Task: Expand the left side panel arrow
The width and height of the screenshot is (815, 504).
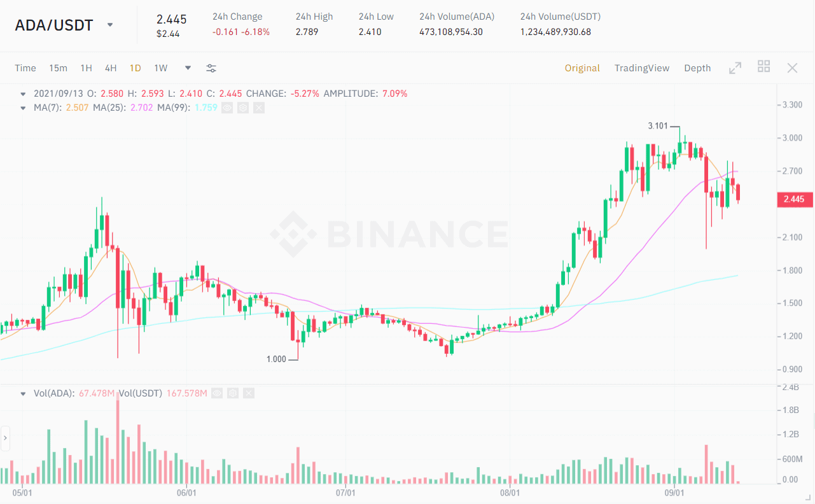Action: (4, 438)
